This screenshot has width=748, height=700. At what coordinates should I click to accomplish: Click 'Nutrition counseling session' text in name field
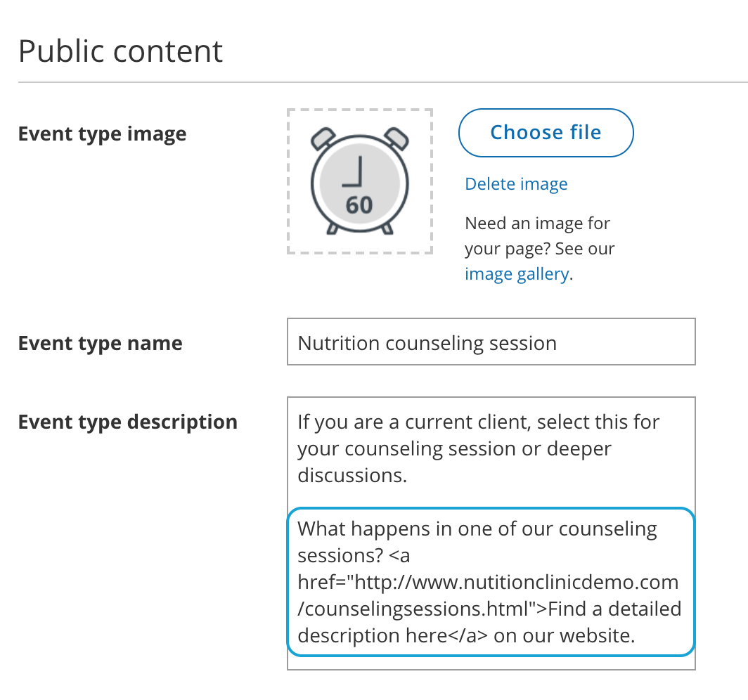(427, 344)
